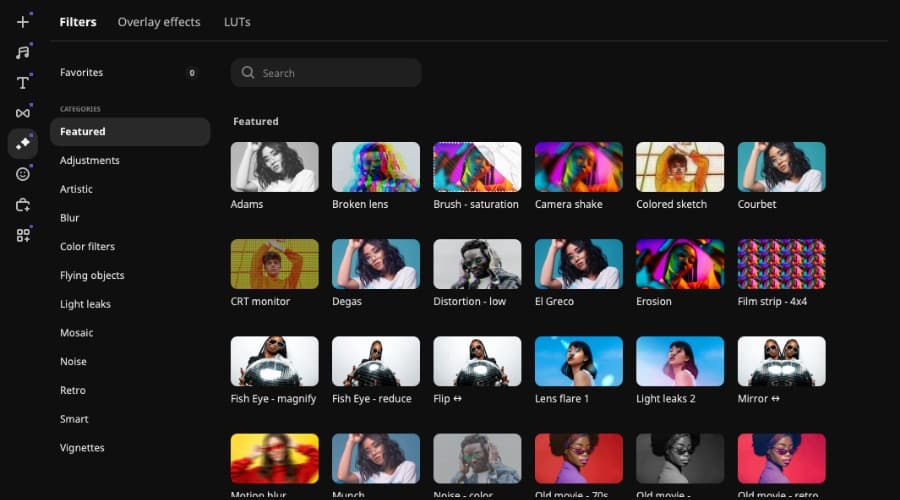Viewport: 900px width, 500px height.
Task: Choose the Lens flare 1 filter thumbnail
Action: (578, 361)
